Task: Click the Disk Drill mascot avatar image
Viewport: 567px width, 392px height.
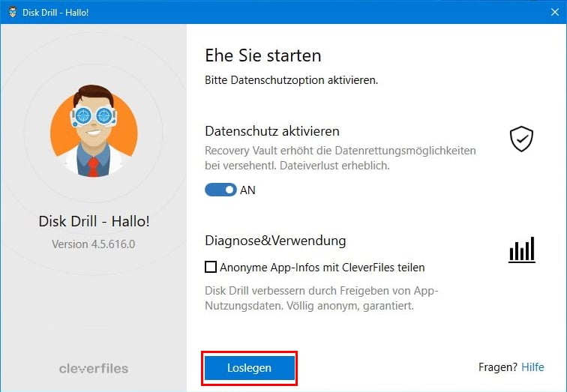Action: (x=94, y=132)
